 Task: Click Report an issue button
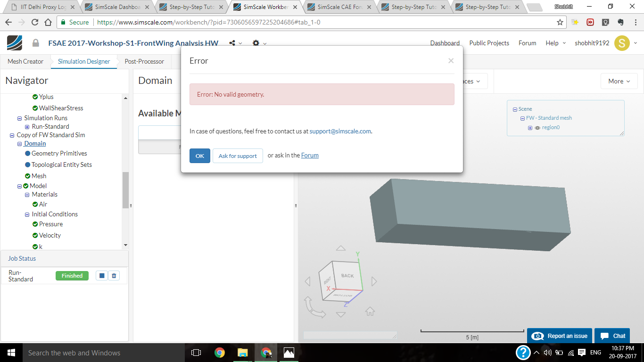[x=561, y=336]
